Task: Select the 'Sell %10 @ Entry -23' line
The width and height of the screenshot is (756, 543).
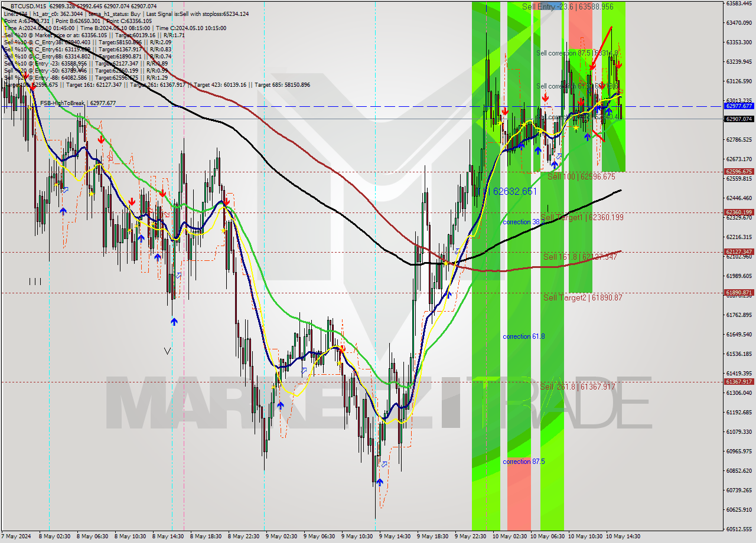Action: 86,64
